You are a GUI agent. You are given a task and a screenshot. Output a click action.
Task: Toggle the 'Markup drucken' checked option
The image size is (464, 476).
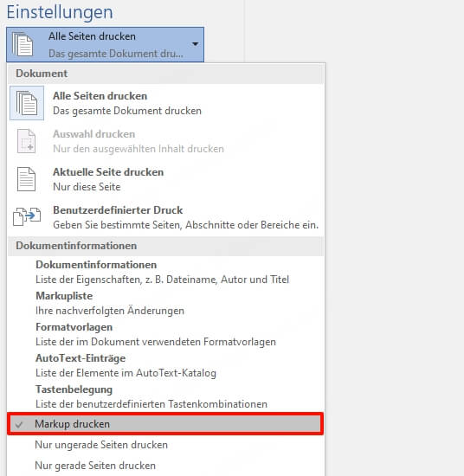(165, 424)
